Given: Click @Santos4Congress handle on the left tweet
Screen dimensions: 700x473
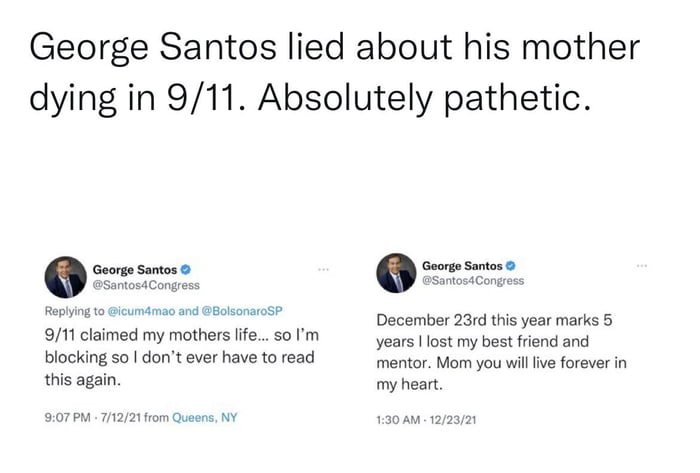Looking at the screenshot, I should click(139, 286).
